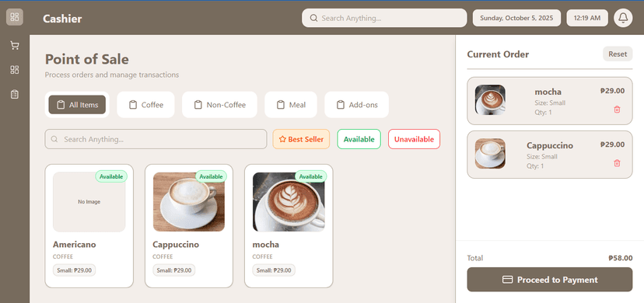Open the shopping cart sidebar icon
The image size is (644, 303).
[x=15, y=46]
